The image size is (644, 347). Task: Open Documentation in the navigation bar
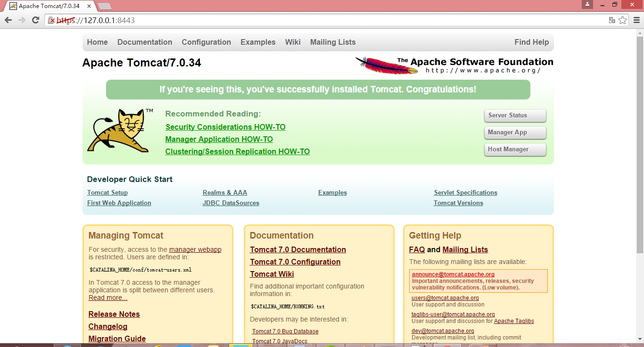coord(145,42)
